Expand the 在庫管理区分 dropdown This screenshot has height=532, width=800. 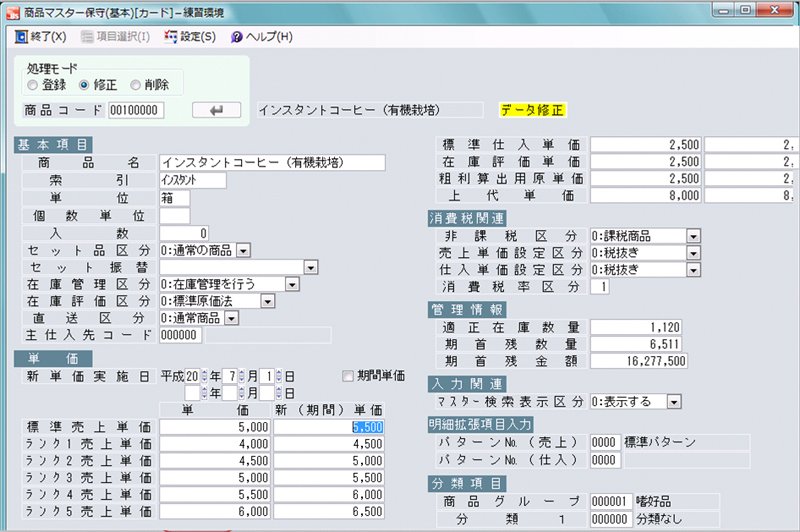pyautogui.click(x=292, y=284)
